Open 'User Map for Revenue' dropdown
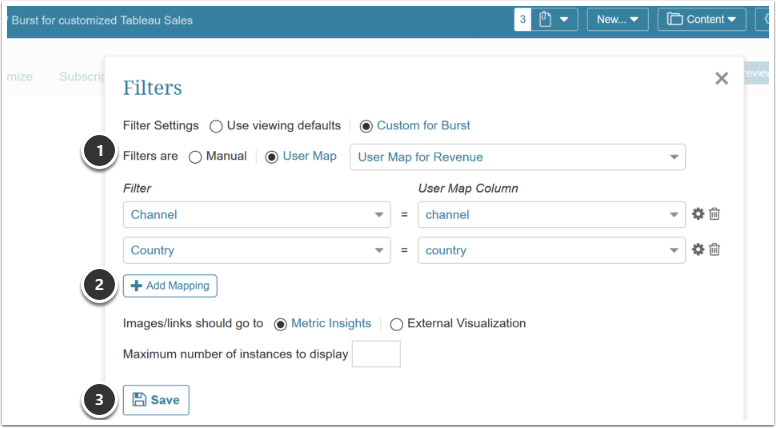 517,157
